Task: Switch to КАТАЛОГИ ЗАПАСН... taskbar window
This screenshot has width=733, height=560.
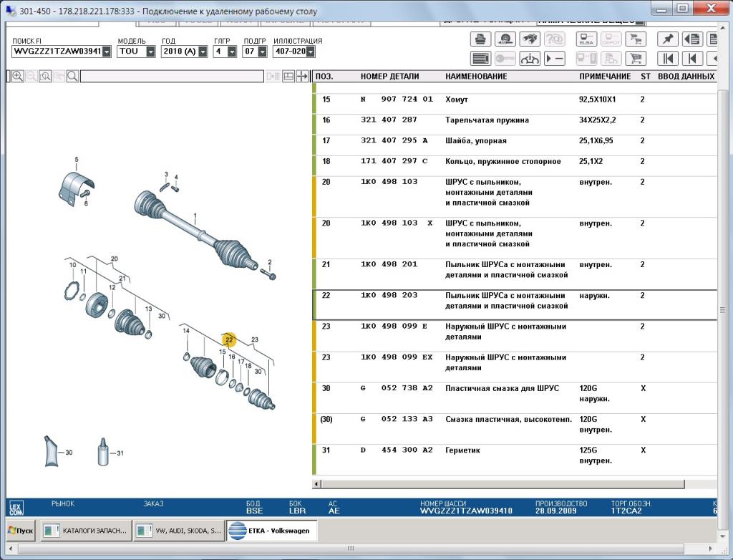Action: click(86, 531)
